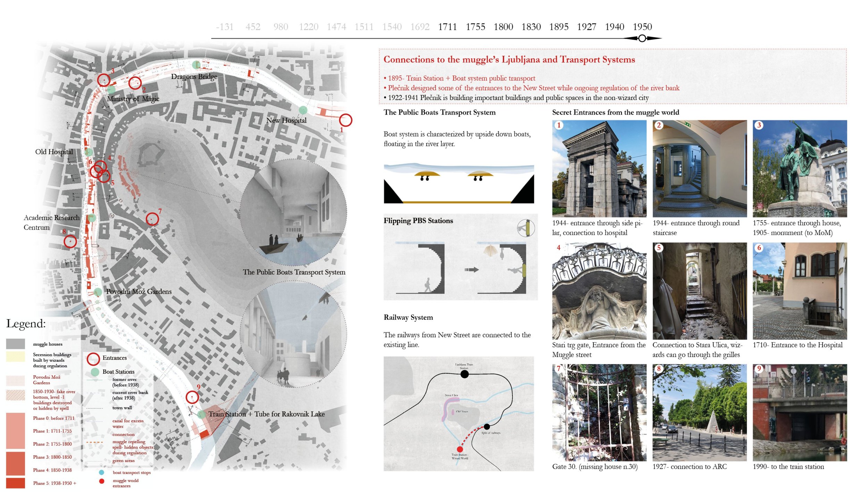Select year 1800 on the timeline
This screenshot has width=868, height=492.
pyautogui.click(x=503, y=27)
